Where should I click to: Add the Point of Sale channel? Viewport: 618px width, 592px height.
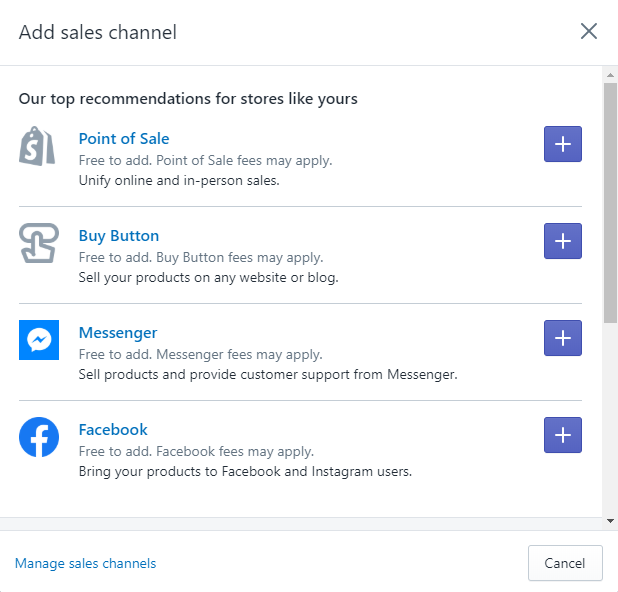click(x=562, y=144)
